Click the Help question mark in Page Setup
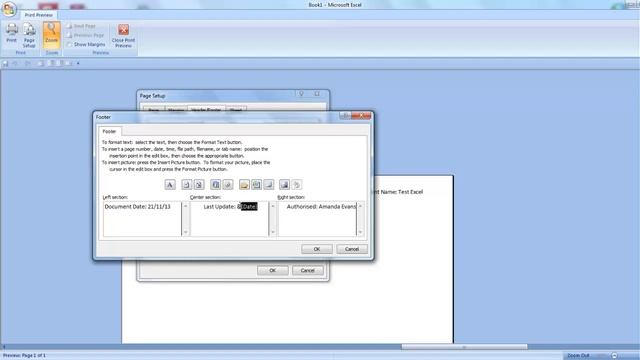Image resolution: width=640 pixels, height=360 pixels. (x=301, y=94)
